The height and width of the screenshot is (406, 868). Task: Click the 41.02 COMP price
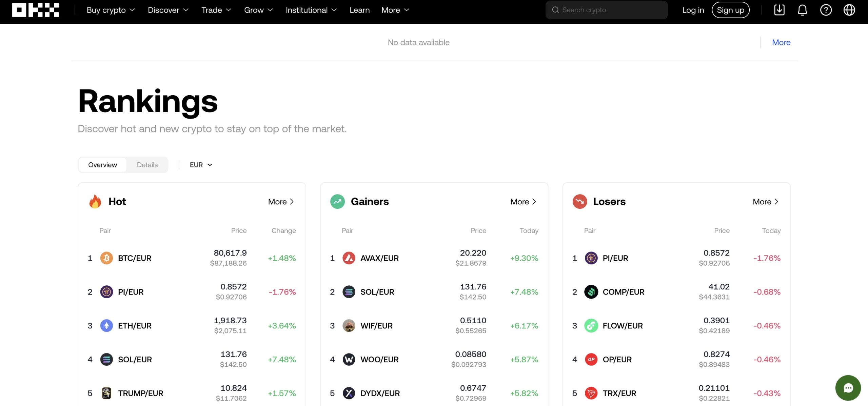click(x=719, y=287)
